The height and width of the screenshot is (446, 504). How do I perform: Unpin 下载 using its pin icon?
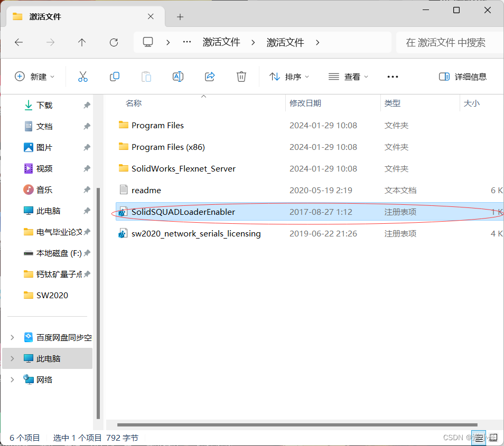[87, 105]
